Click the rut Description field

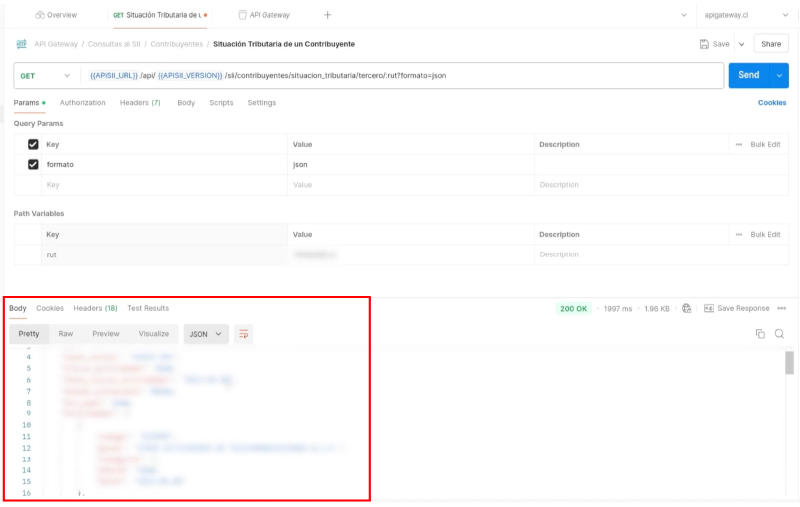tap(661, 255)
